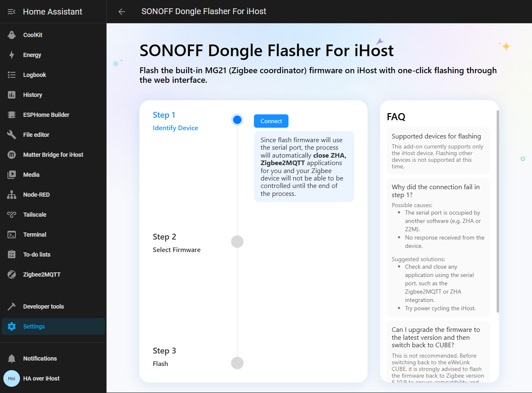Click the Select Firmware label
Screen dimensions: 532x393
point(177,250)
